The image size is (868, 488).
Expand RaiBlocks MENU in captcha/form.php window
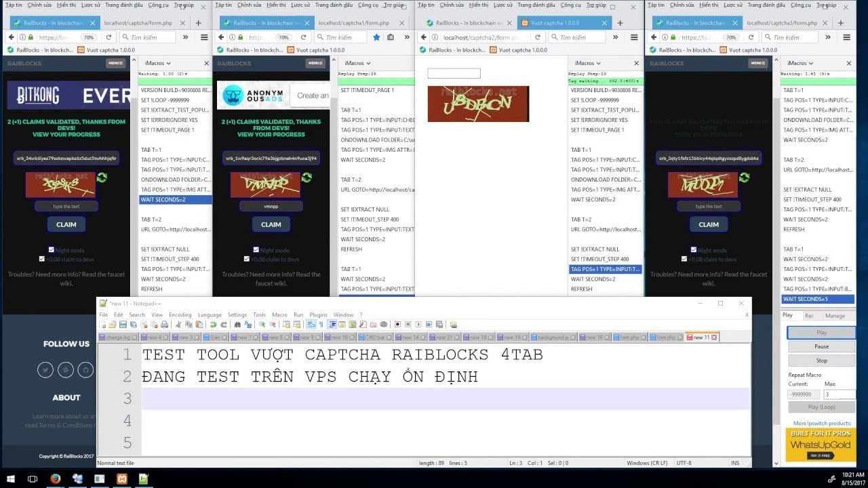tap(116, 63)
